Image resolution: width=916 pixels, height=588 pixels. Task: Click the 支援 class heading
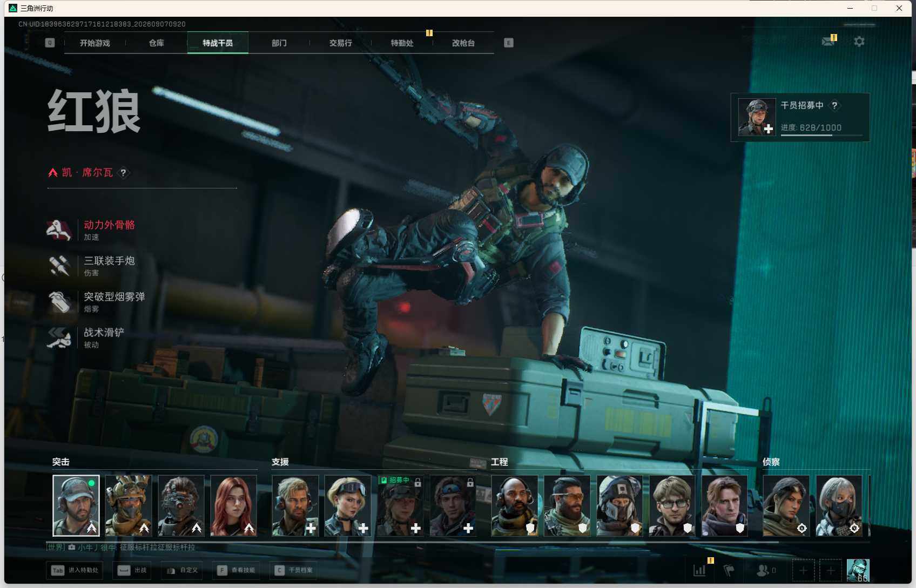pyautogui.click(x=280, y=462)
